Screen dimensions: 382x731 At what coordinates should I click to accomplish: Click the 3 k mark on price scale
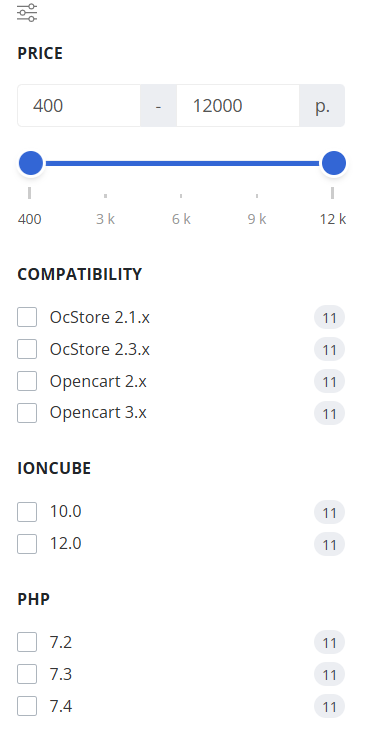(105, 219)
